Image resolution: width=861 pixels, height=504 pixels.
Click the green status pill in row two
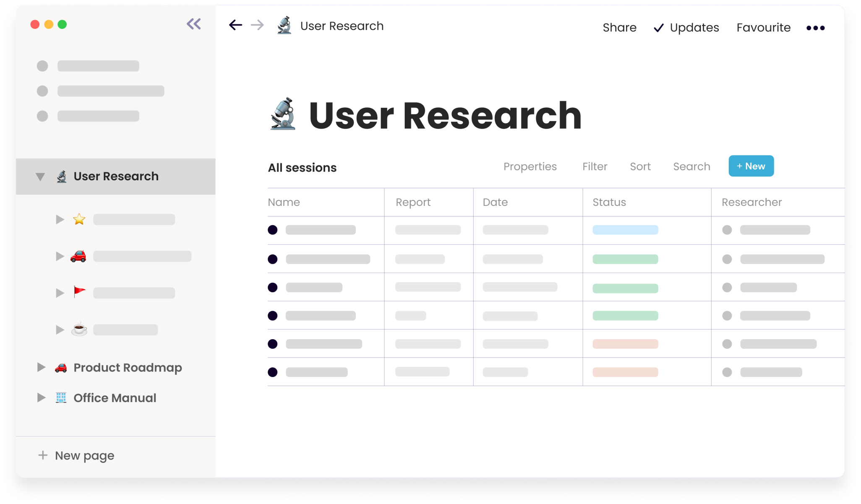pos(625,259)
